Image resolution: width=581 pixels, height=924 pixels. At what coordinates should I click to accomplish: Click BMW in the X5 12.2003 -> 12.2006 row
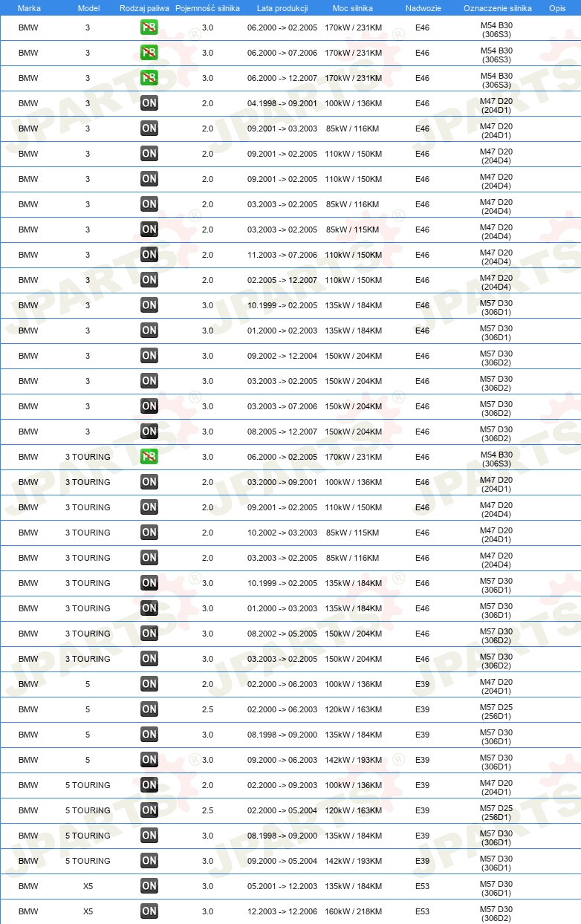click(x=28, y=911)
